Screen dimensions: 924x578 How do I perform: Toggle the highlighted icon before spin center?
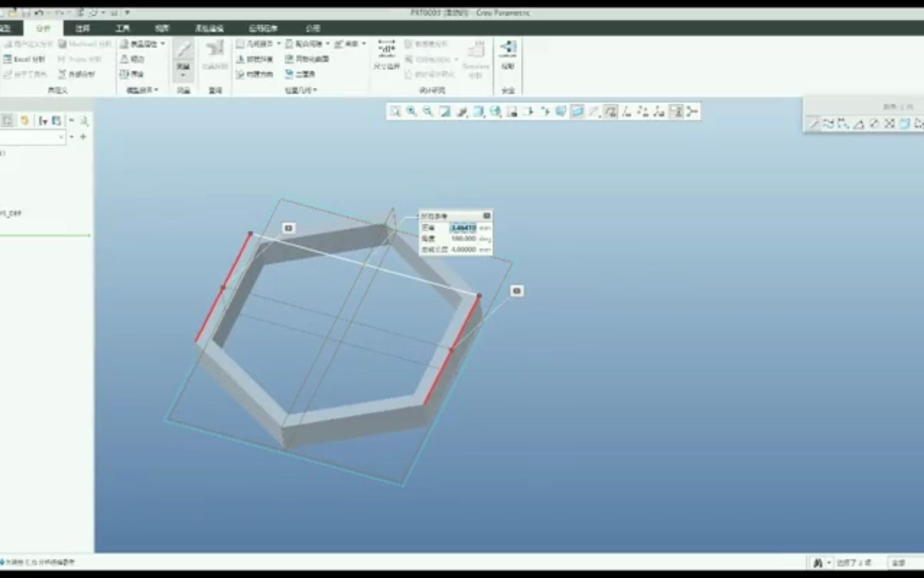pos(676,111)
